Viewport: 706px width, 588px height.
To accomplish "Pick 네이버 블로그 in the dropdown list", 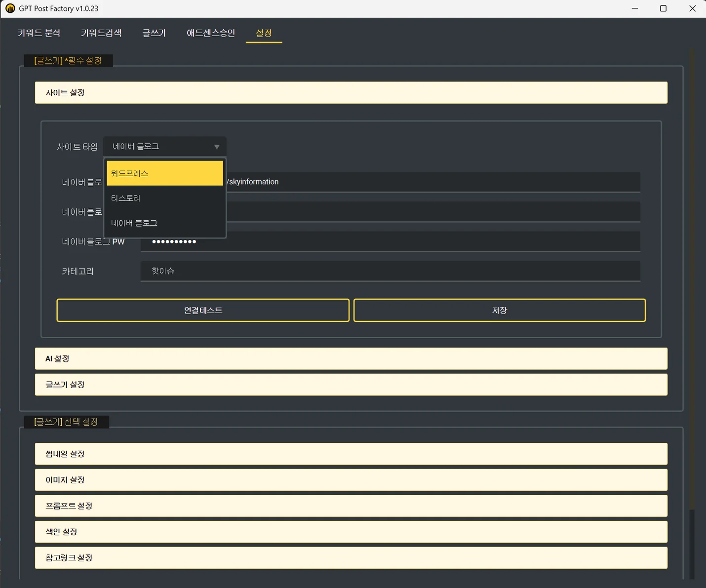I will pos(165,223).
